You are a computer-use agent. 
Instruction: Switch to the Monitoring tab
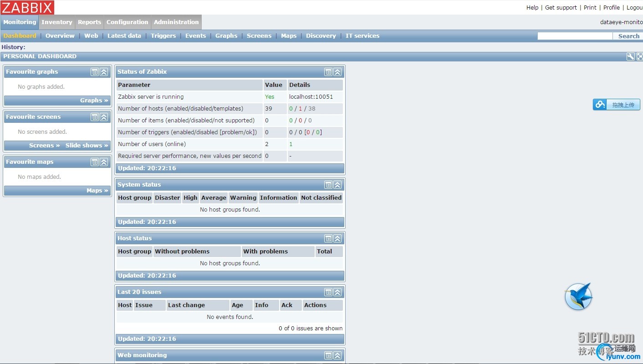(x=20, y=22)
